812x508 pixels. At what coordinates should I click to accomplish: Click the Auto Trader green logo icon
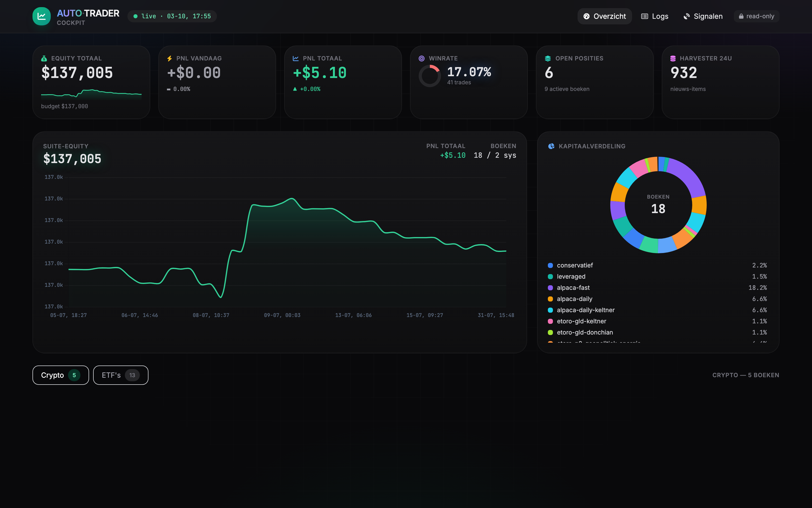coord(42,16)
